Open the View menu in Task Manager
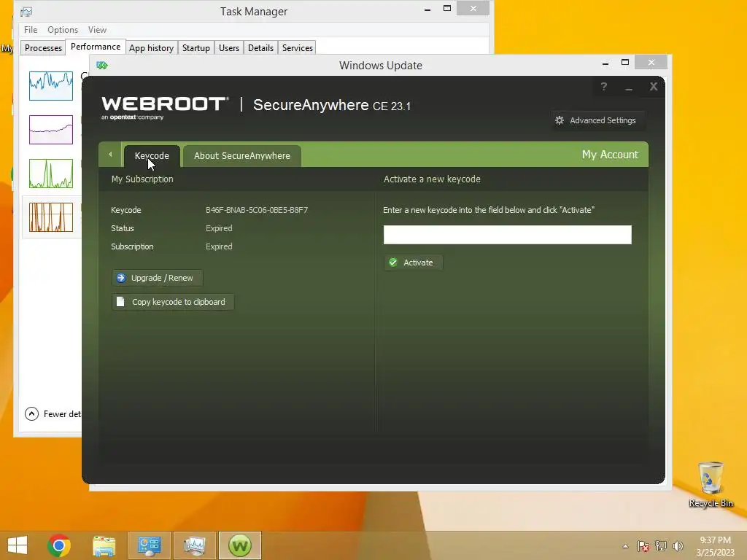 tap(97, 29)
